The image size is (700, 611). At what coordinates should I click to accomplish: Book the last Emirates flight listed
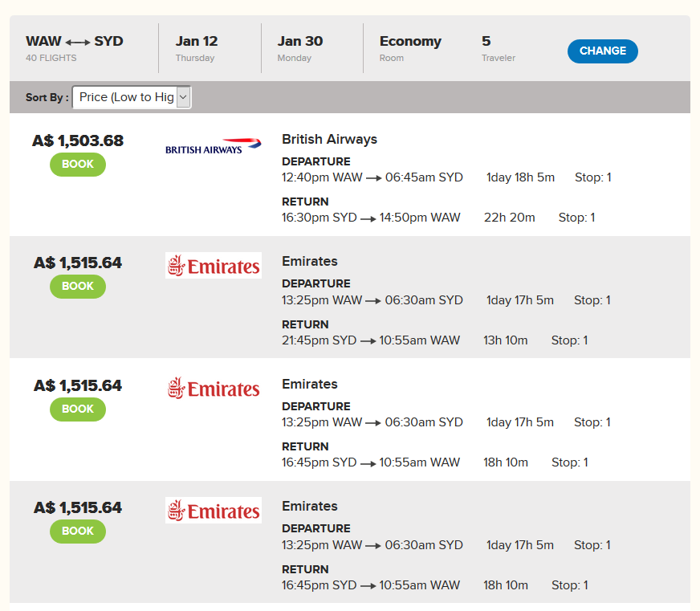[78, 531]
